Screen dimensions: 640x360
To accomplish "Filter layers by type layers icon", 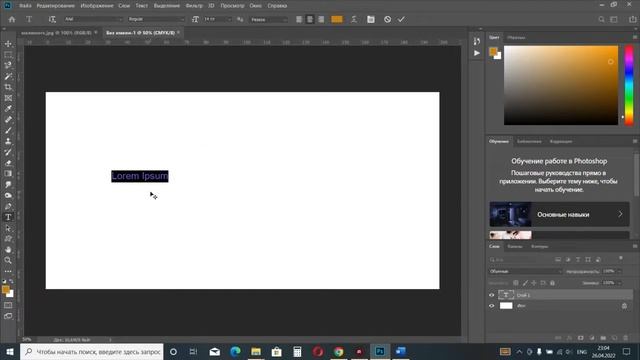I will [578, 260].
